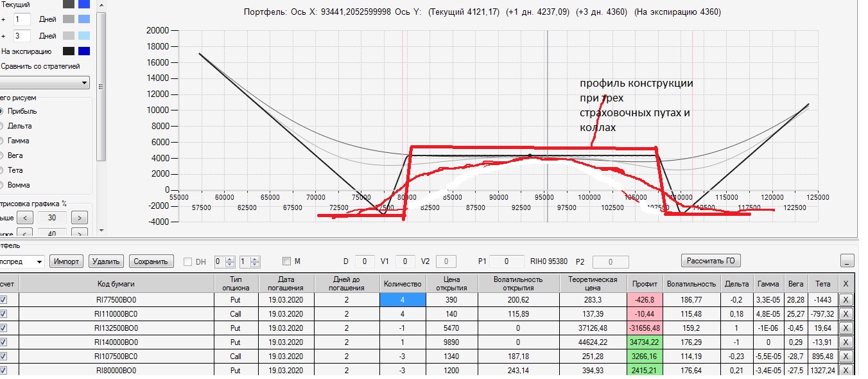Pick the gray swatch for +1 Дней
The width and height of the screenshot is (868, 379).
(69, 19)
